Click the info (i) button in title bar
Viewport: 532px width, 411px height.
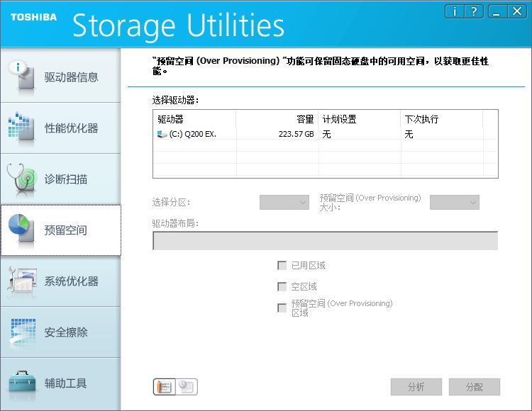455,11
